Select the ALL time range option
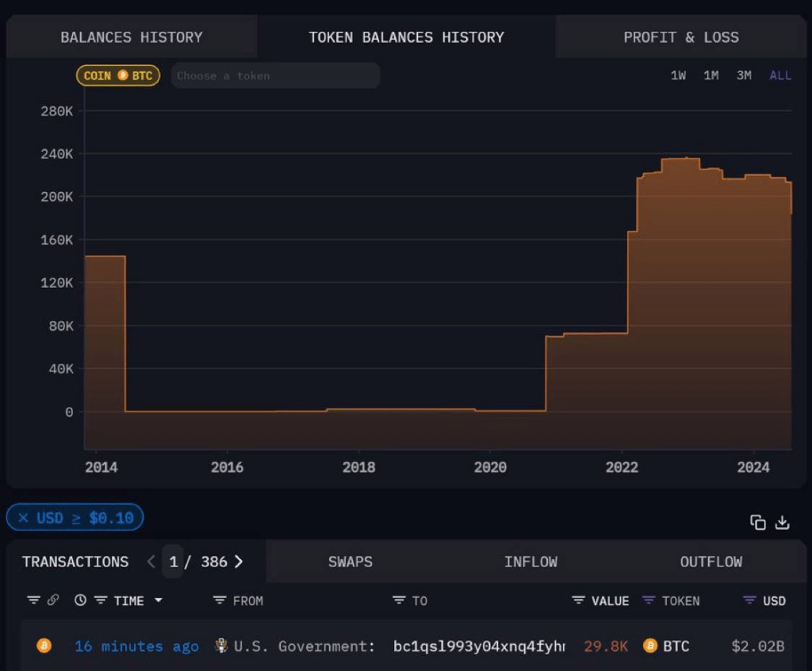 pyautogui.click(x=780, y=75)
